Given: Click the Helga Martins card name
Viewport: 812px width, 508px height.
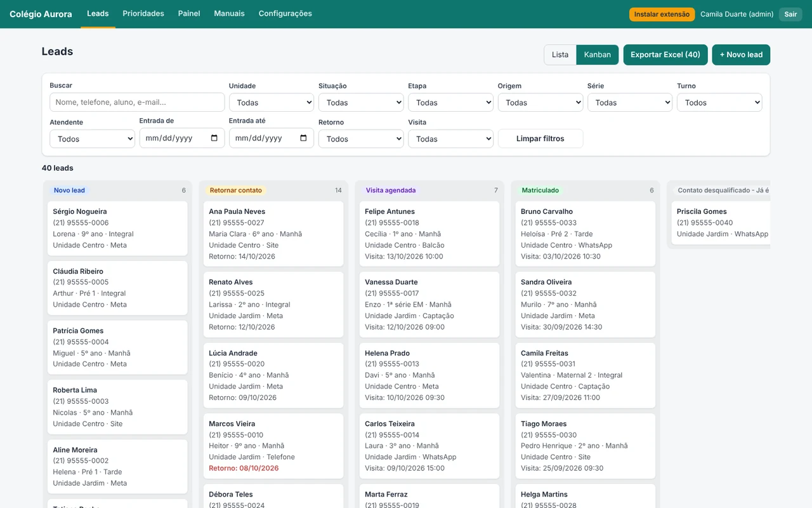Looking at the screenshot, I should click(544, 494).
